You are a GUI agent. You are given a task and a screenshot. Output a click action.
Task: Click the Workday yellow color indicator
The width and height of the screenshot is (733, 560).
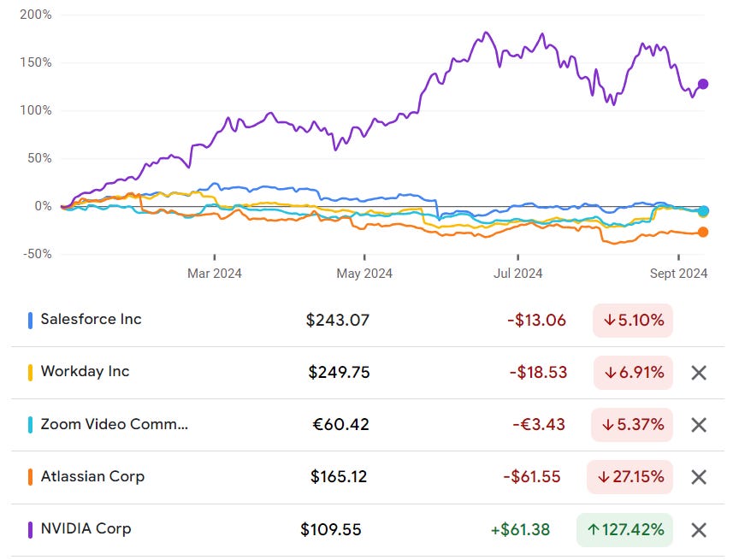click(x=31, y=373)
